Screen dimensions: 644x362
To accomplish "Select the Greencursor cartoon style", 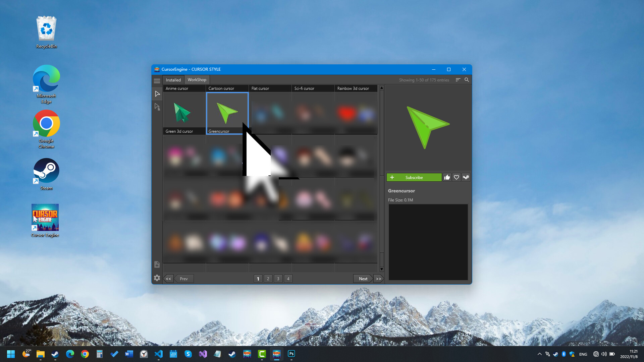I will [227, 113].
